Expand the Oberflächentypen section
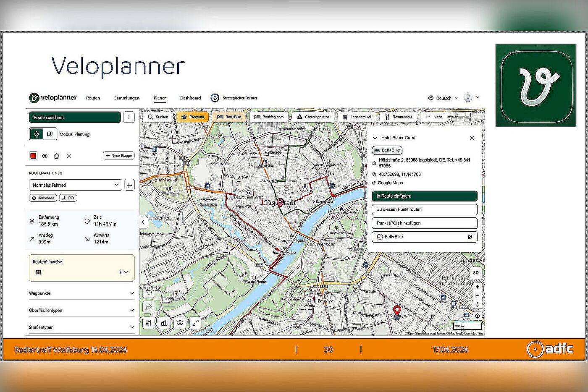 [x=82, y=310]
